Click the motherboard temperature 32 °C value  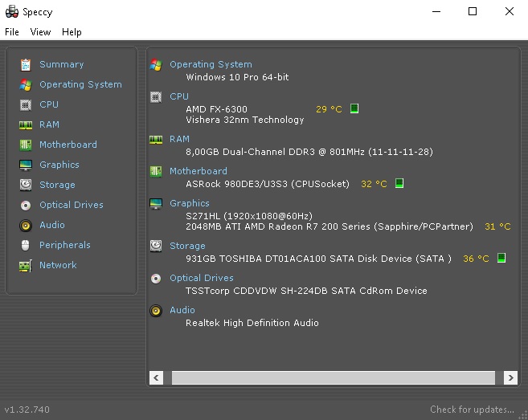(375, 184)
